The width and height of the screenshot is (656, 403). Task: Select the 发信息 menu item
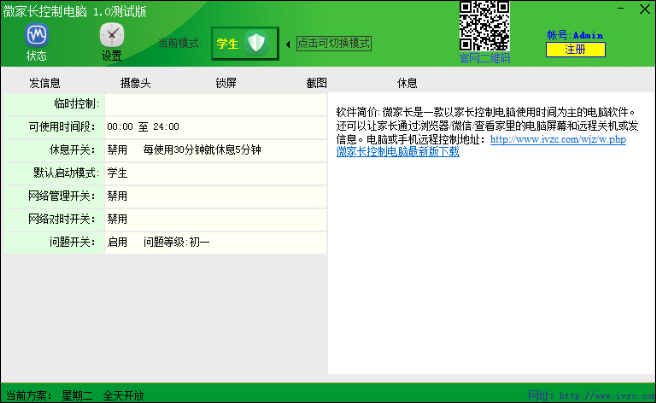45,83
